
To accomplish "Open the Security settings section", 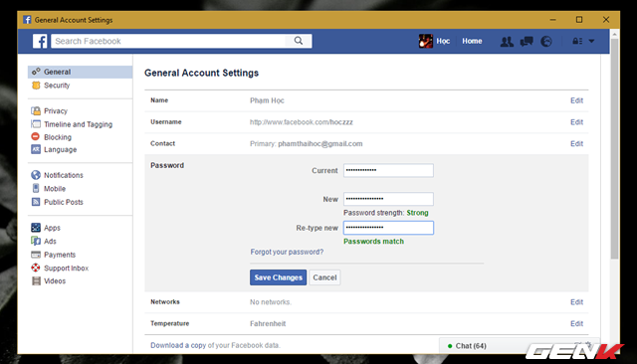I will (x=57, y=86).
